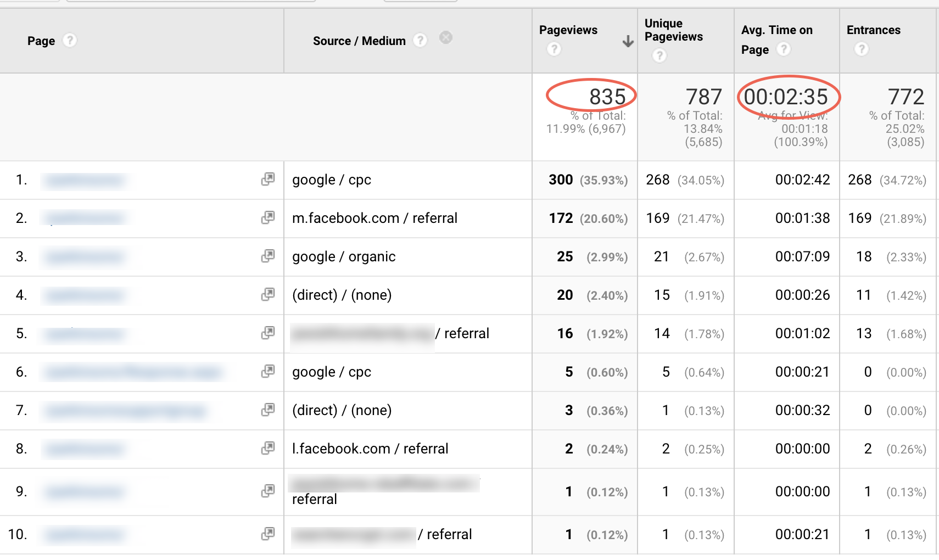Click the circled 00:02:35 average time
Screen dimensions: 939x560
787,96
